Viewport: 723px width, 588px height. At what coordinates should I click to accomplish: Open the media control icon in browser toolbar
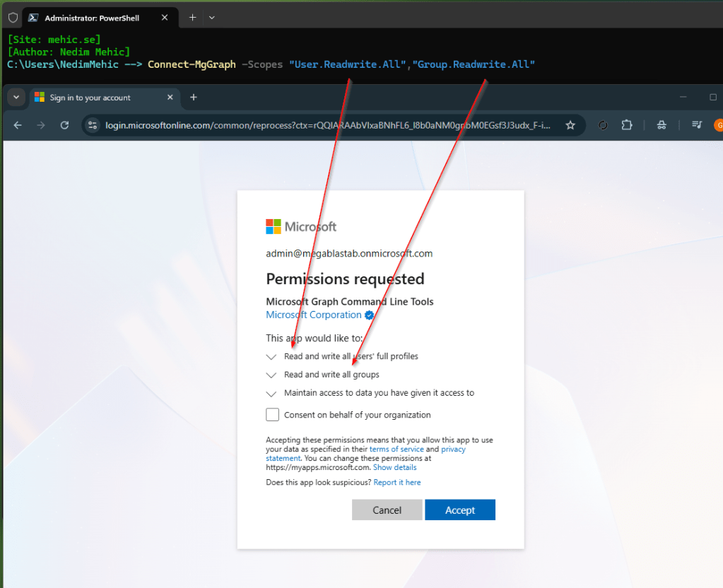[697, 125]
